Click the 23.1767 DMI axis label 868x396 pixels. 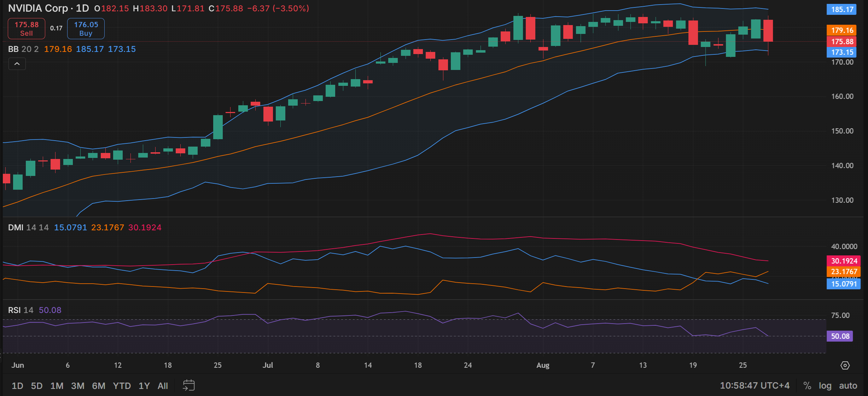coord(844,272)
